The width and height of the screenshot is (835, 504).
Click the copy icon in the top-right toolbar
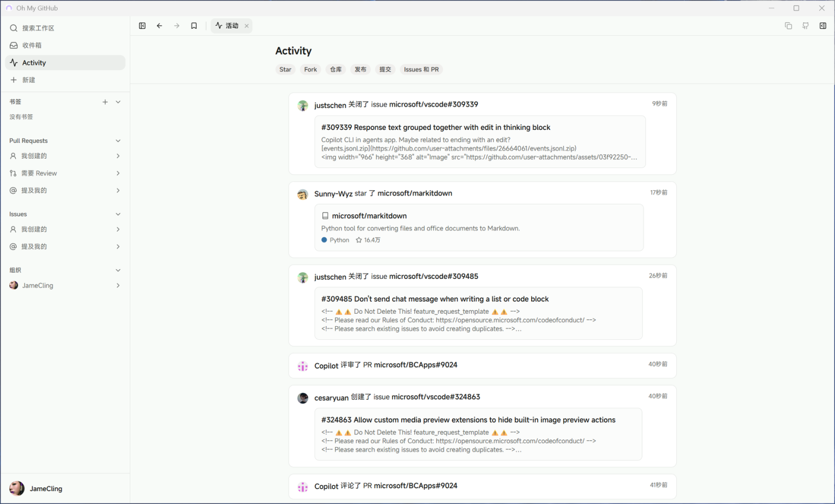[788, 26]
